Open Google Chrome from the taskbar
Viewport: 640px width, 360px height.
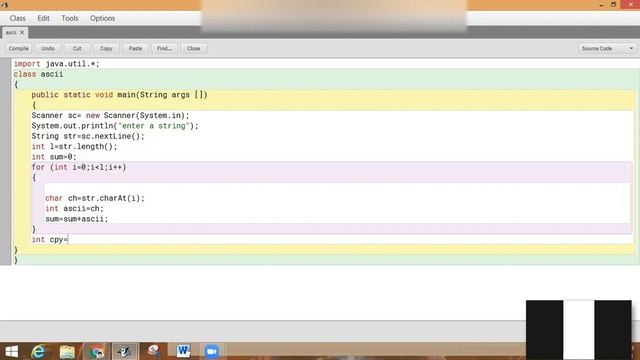96,351
